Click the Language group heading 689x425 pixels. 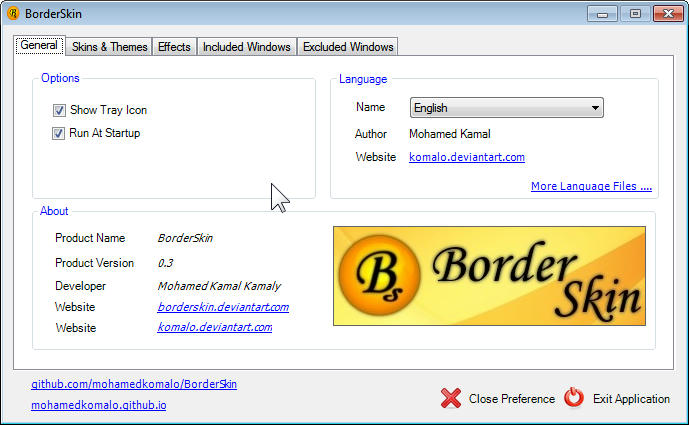pos(363,79)
